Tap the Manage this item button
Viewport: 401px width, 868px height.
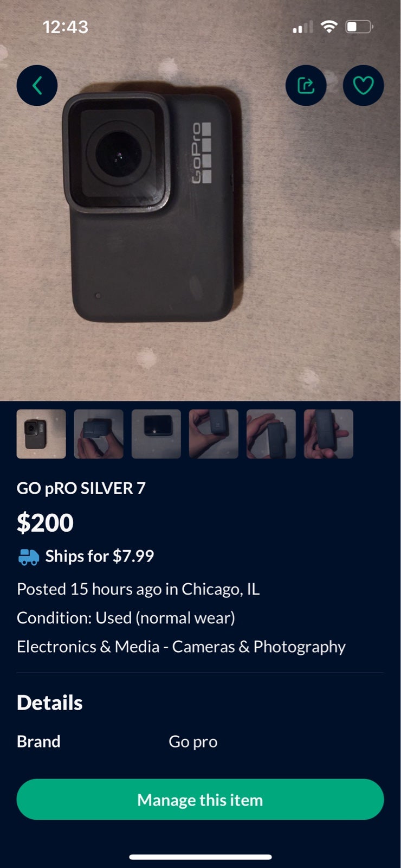coord(200,800)
